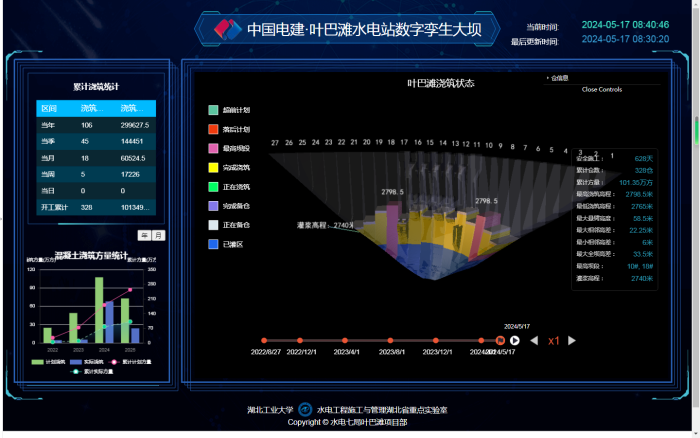This screenshot has height=438, width=700.
Task: Play the pouring timeline animation
Action: [515, 341]
